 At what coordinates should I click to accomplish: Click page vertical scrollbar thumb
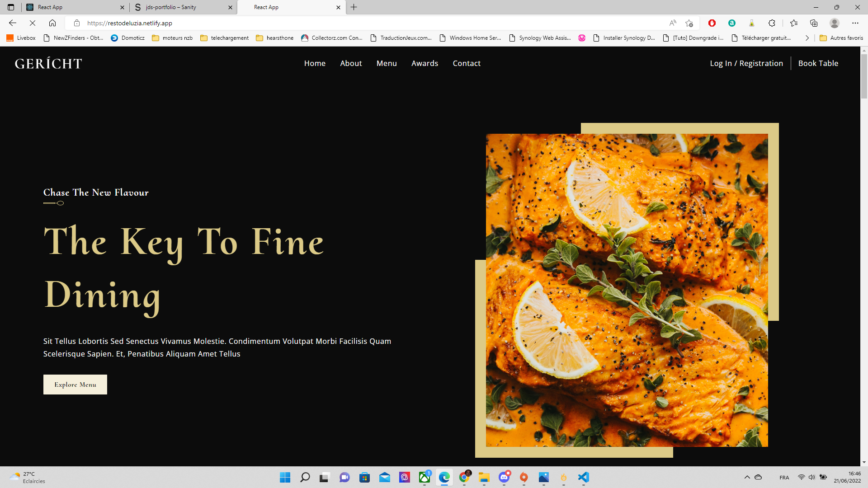tap(864, 77)
